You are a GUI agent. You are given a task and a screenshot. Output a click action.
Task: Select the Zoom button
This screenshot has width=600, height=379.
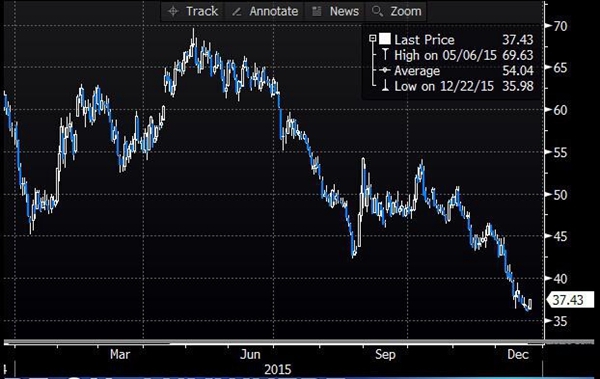396,11
